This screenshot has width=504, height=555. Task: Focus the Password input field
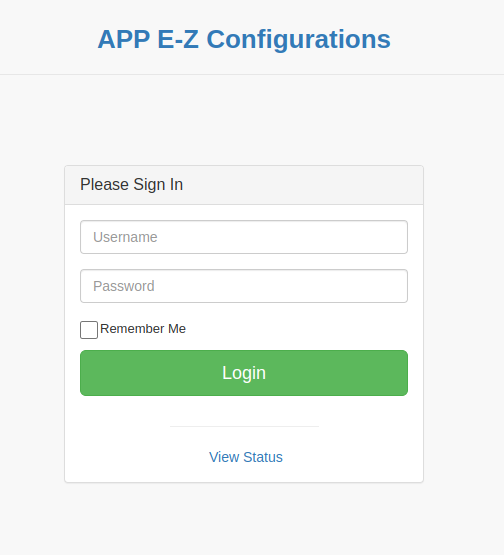(x=244, y=286)
